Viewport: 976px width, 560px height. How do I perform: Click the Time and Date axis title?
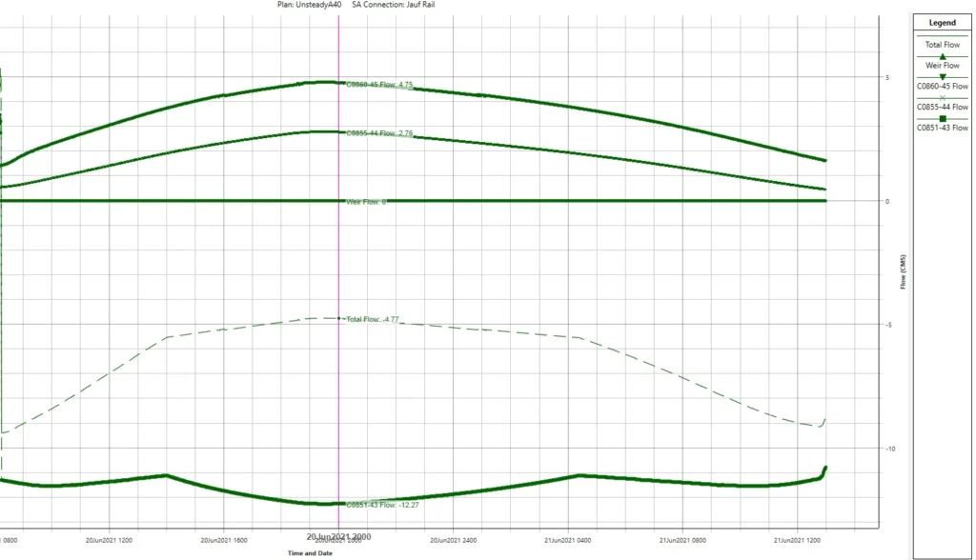tap(310, 553)
